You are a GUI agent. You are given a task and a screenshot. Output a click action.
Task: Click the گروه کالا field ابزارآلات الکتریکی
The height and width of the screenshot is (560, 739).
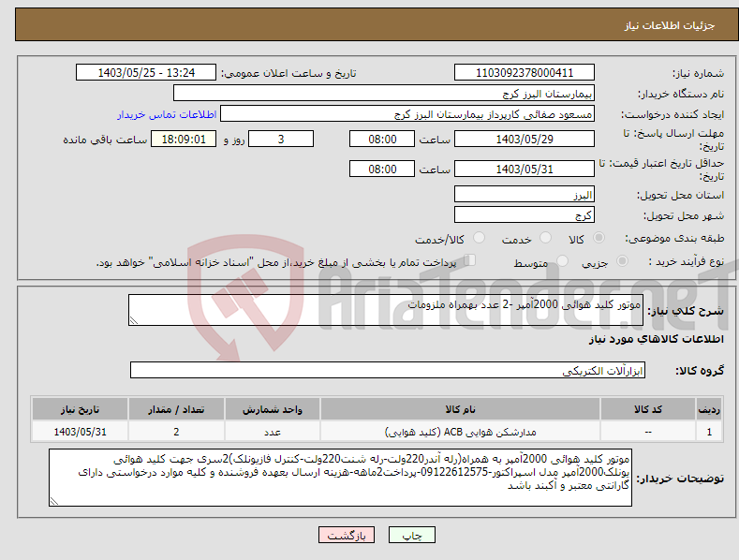tap(388, 371)
